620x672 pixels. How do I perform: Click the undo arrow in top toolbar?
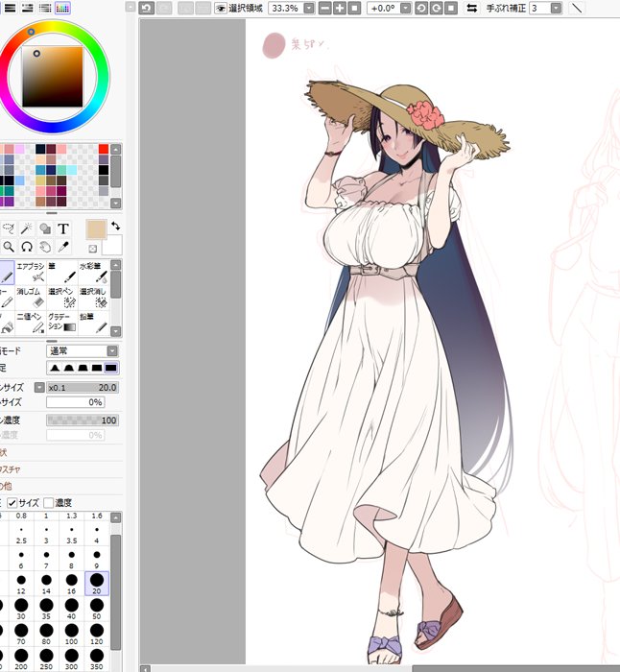pyautogui.click(x=147, y=8)
